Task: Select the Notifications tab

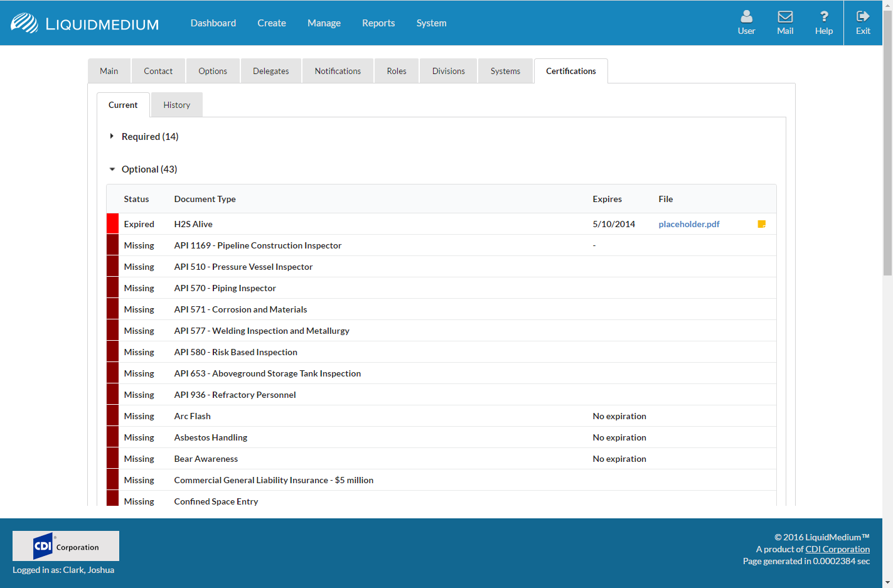Action: point(338,71)
